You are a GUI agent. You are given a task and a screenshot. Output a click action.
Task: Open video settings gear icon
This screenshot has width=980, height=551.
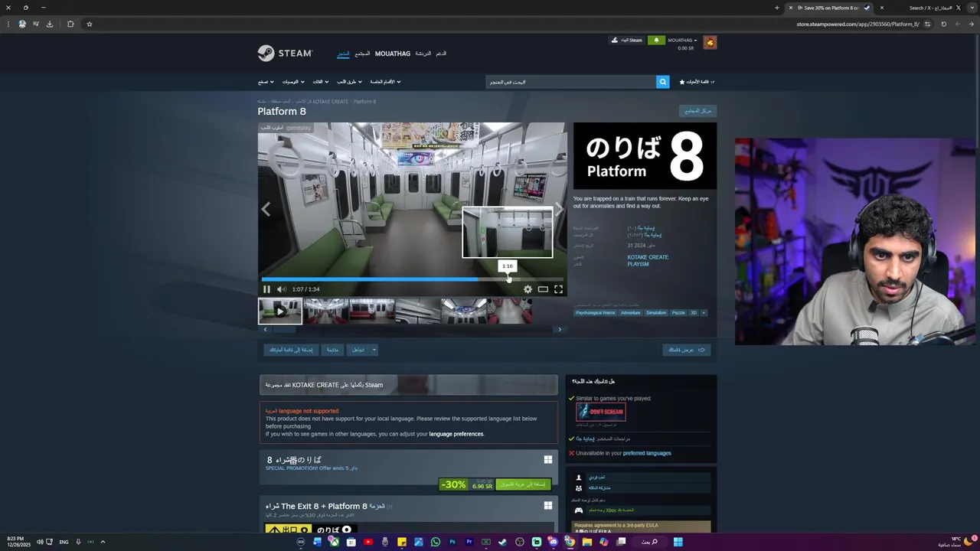pos(528,289)
